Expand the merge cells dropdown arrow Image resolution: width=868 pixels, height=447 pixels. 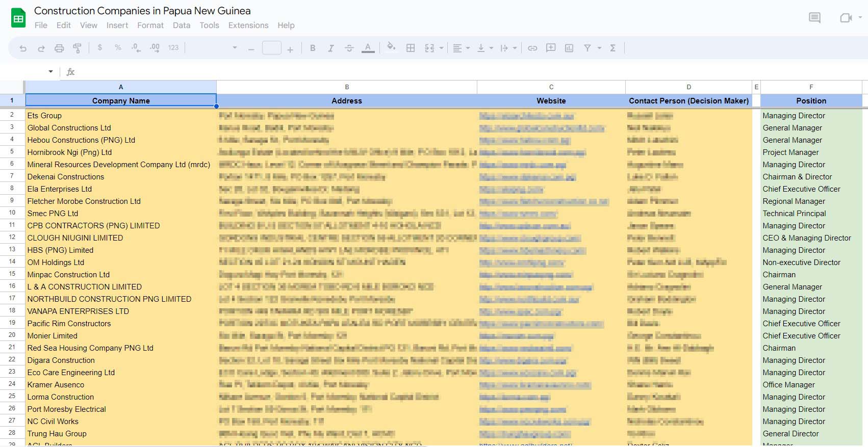[441, 48]
